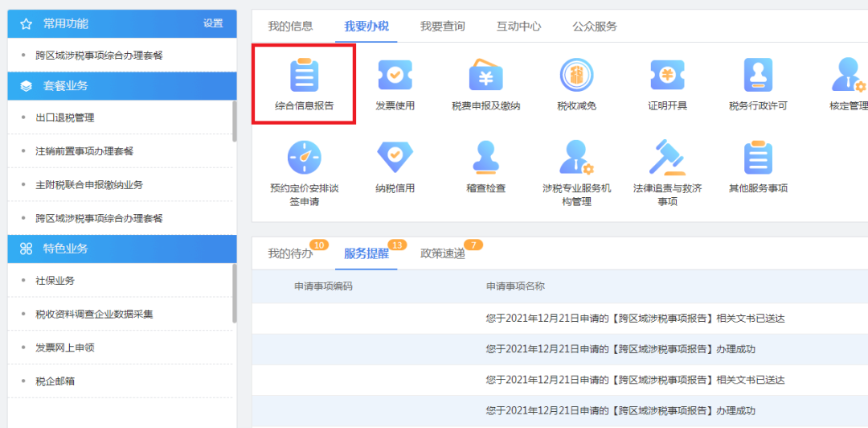The image size is (868, 428).
Task: Open 预约定价安排谈签申请 compass icon
Action: (304, 158)
